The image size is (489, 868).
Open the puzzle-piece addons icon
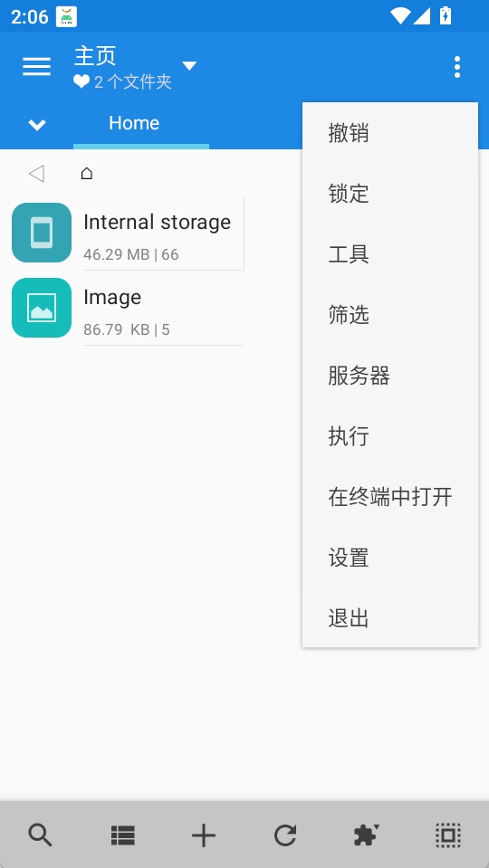(367, 835)
